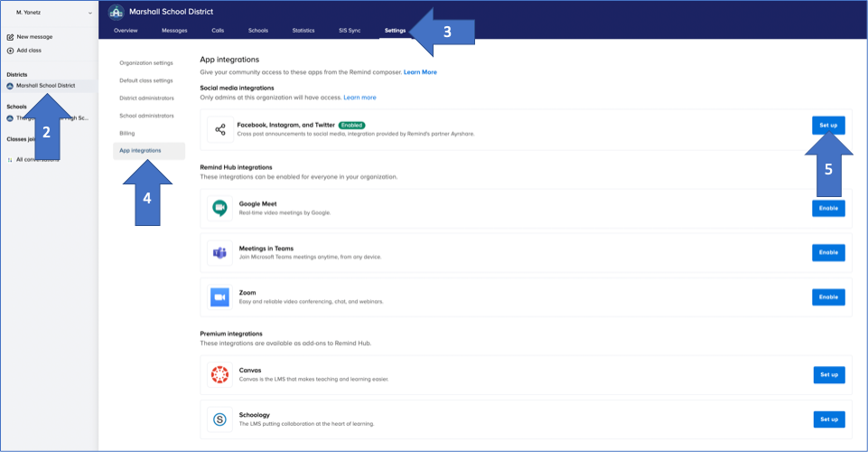The height and width of the screenshot is (452, 868).
Task: Click the Add class plus icon
Action: click(11, 50)
